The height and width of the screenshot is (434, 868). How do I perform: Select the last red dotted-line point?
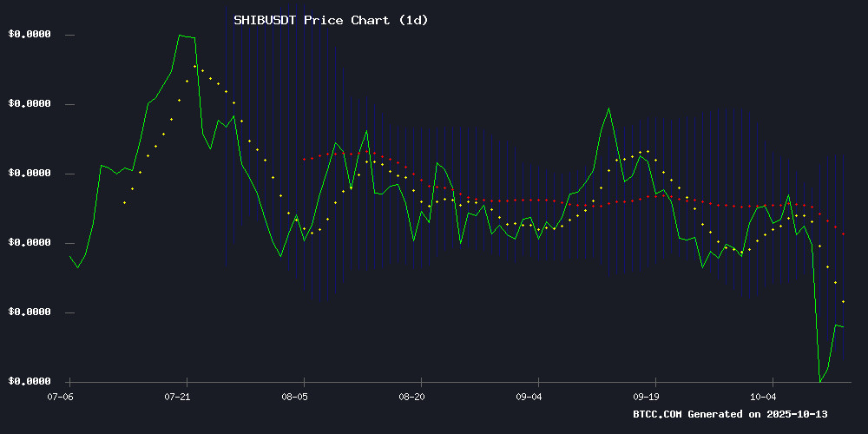click(x=843, y=233)
